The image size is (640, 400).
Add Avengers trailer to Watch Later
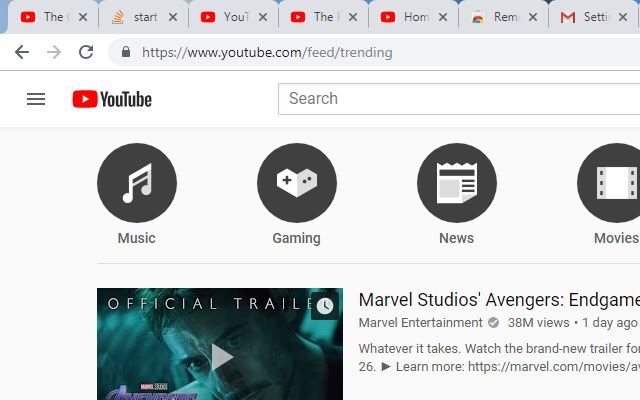(325, 306)
